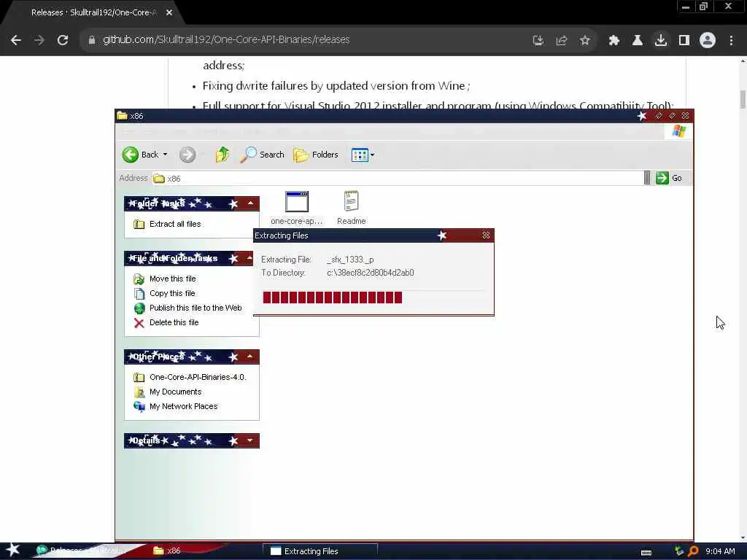
Task: Open Back history dropdown arrow in Explorer
Action: [166, 155]
